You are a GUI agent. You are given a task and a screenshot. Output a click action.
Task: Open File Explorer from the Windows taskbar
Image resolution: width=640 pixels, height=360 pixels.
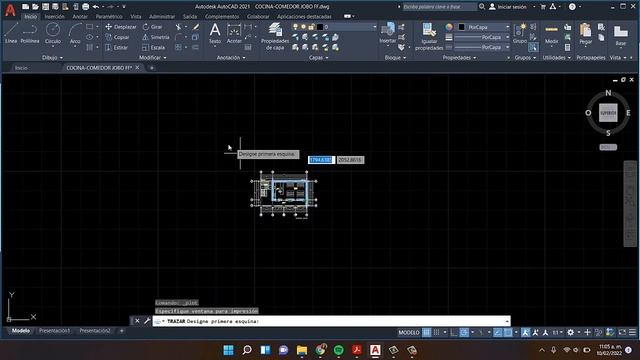(x=302, y=350)
